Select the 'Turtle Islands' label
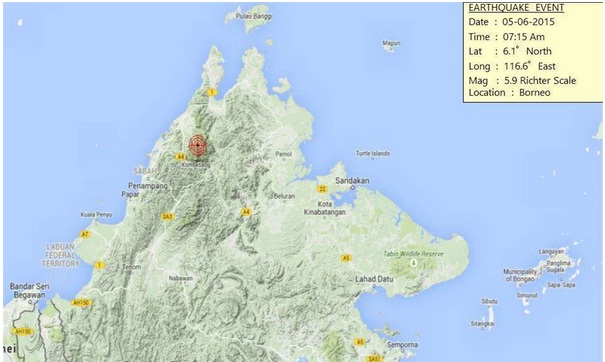Viewport: 605px width, 362px height. [x=373, y=153]
